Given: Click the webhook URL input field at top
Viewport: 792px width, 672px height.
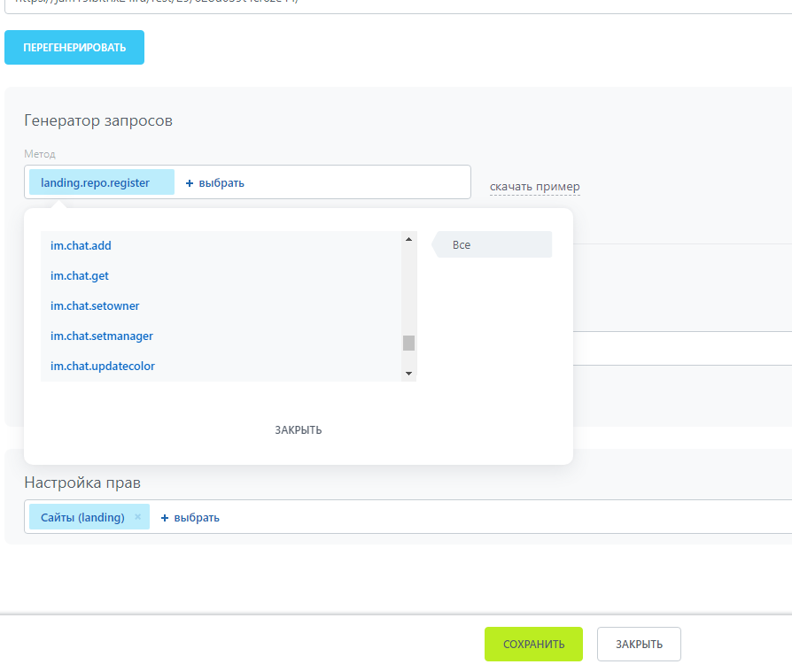Looking at the screenshot, I should point(398,5).
